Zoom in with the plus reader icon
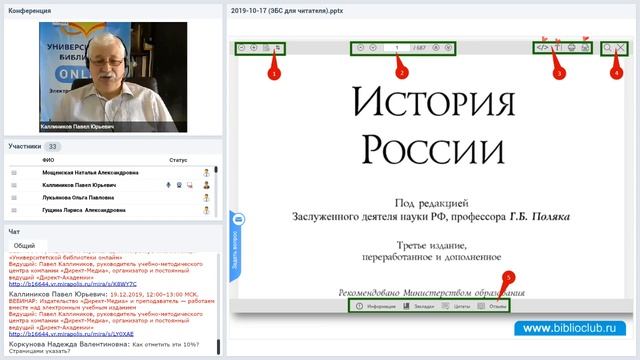 click(253, 48)
